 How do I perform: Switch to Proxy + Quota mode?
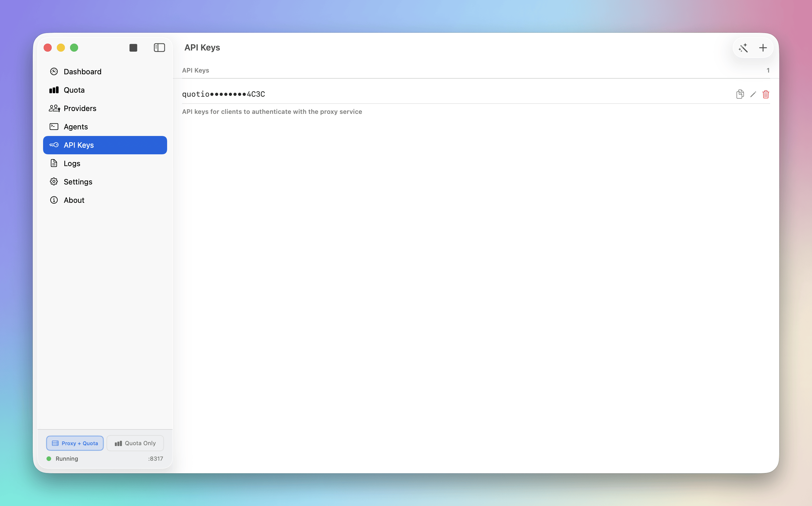[75, 443]
